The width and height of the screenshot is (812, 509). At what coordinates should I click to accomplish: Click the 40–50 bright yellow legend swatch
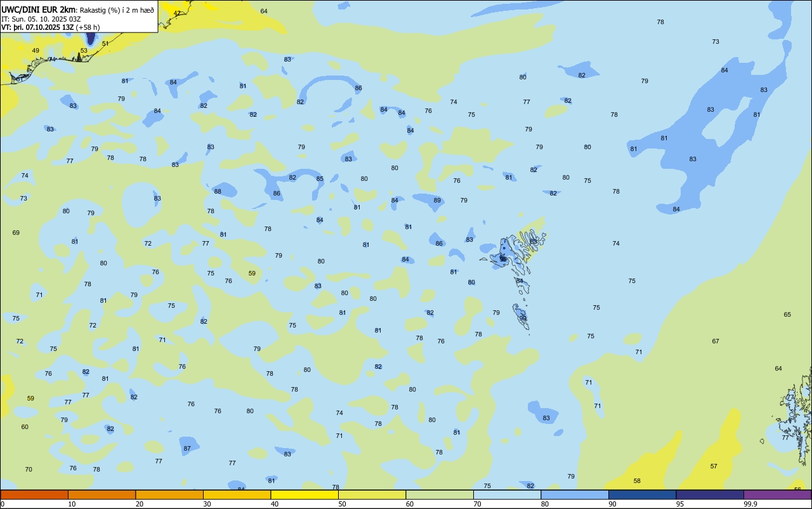(304, 494)
